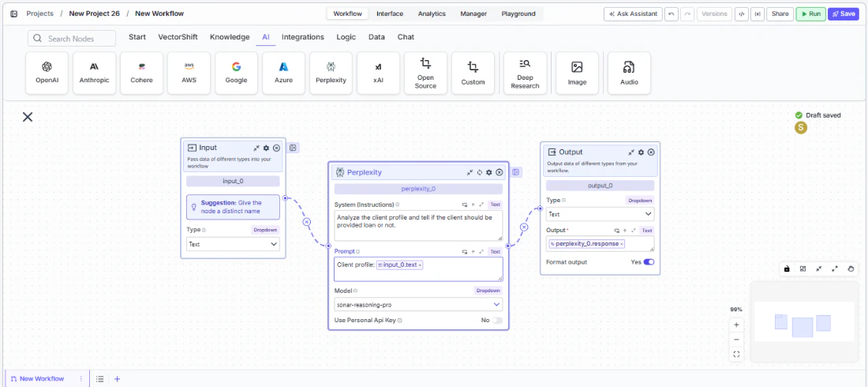The image size is (868, 387).
Task: Add an Audio node
Action: [629, 73]
